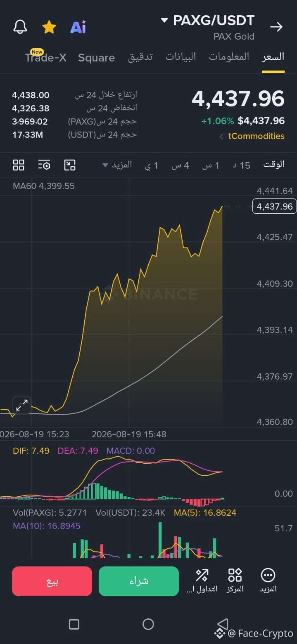
Task: Expand the المزيد timeframe dropdown
Action: click(x=117, y=165)
